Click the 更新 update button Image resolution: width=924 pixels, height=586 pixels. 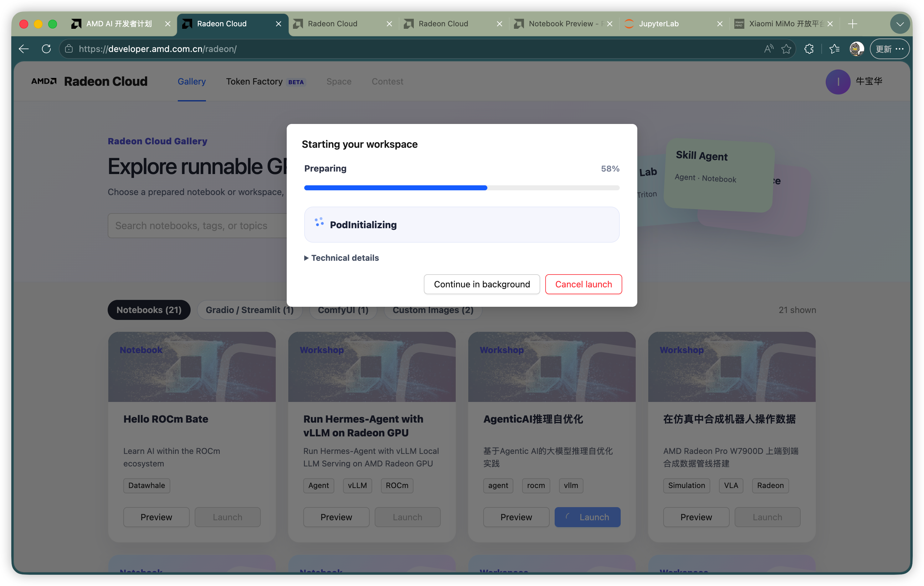pyautogui.click(x=890, y=49)
